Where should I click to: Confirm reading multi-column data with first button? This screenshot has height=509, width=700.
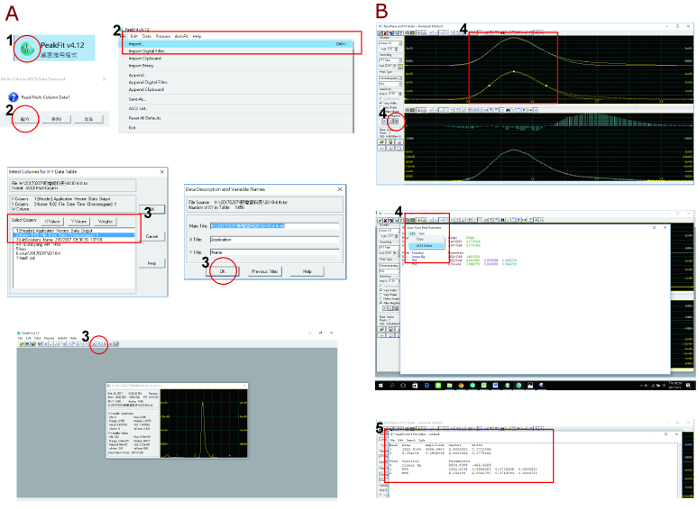coord(22,117)
